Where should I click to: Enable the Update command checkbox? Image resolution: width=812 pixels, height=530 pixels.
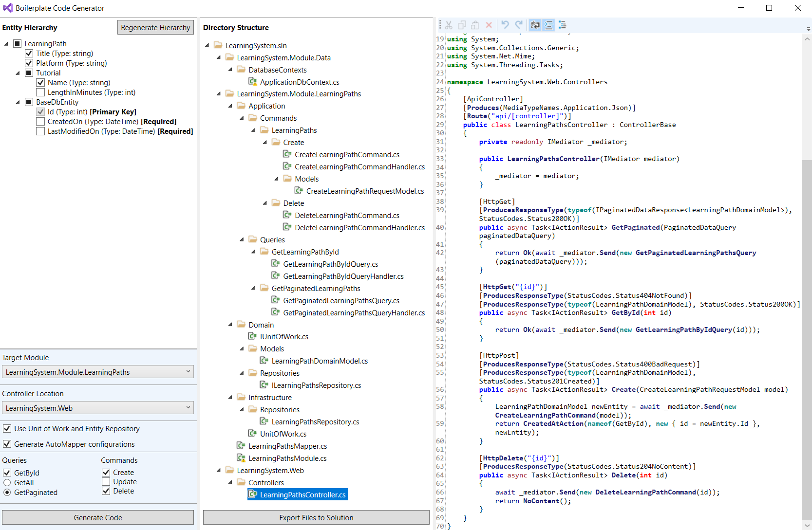click(x=106, y=481)
